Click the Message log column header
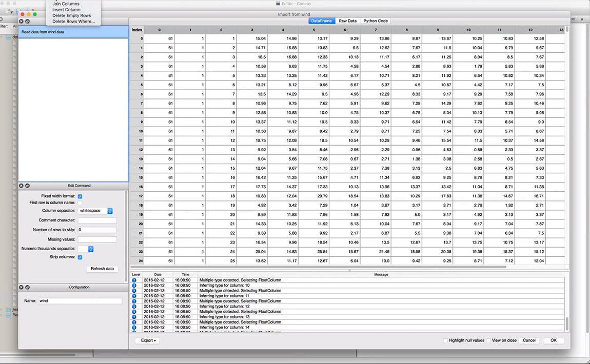 tap(381, 274)
